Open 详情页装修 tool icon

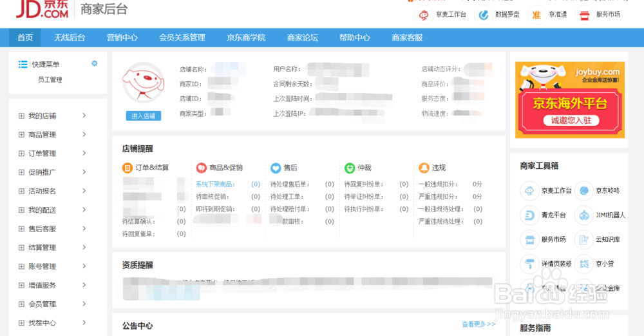pyautogui.click(x=529, y=264)
